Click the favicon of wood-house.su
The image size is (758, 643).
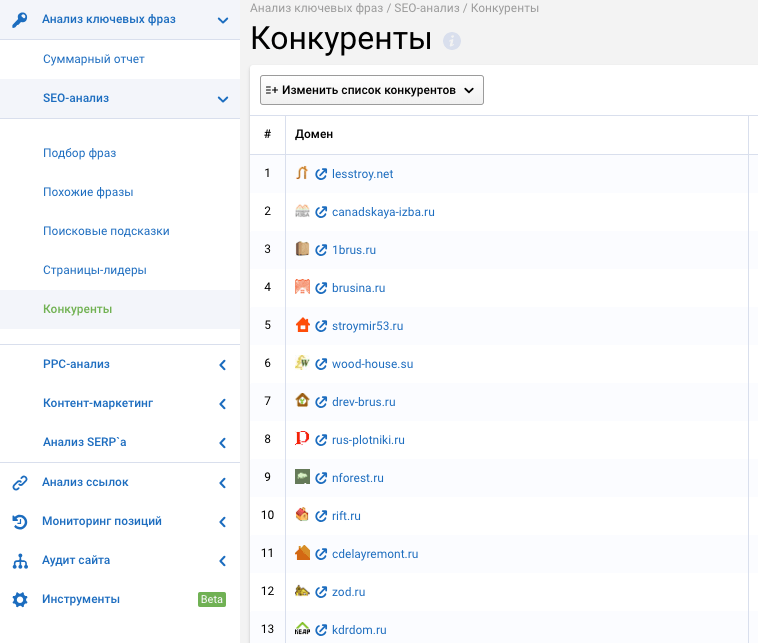[302, 363]
